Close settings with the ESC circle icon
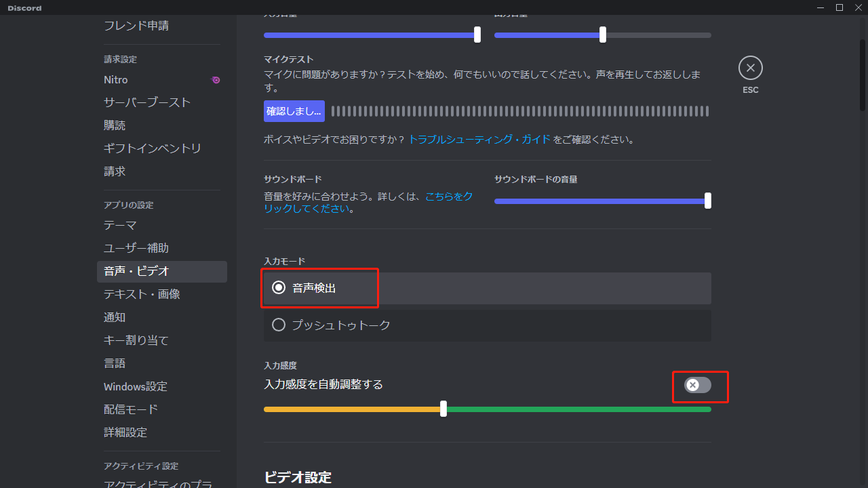868x488 pixels. pos(750,68)
